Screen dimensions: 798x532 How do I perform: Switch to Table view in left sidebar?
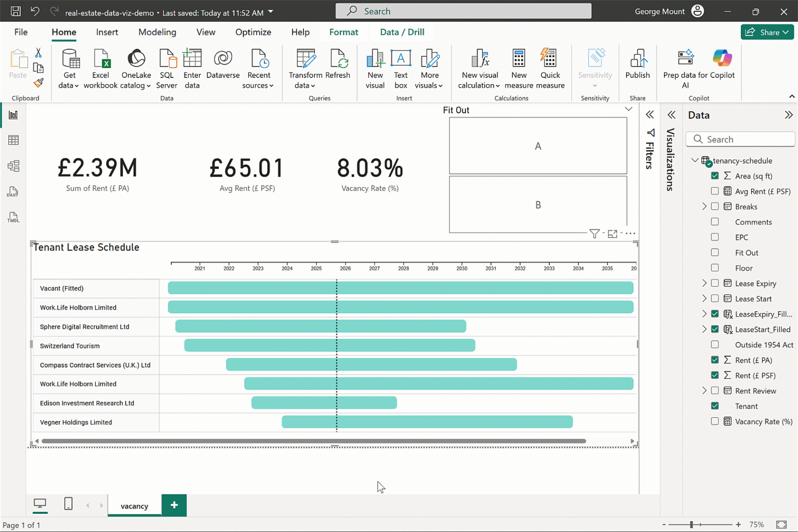(14, 140)
